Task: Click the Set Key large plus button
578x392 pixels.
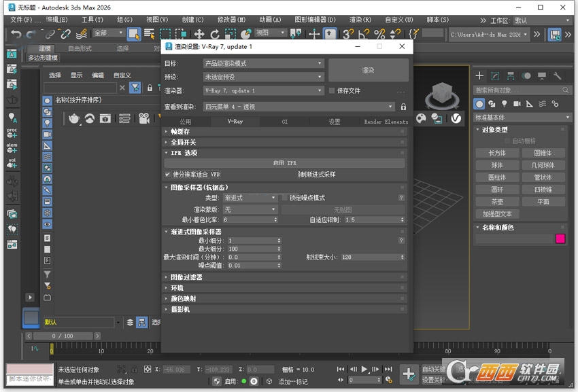Action: tap(409, 374)
